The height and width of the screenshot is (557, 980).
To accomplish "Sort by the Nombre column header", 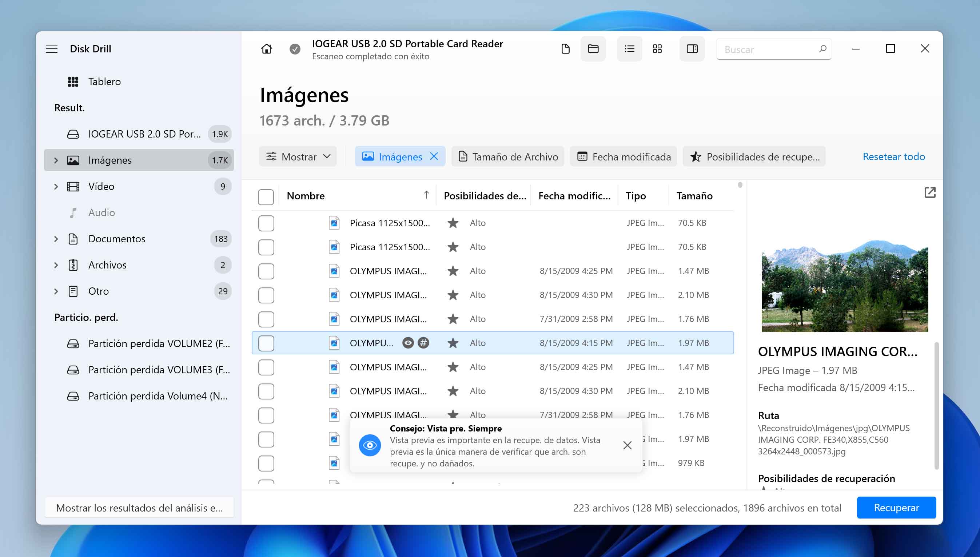I will pos(358,196).
